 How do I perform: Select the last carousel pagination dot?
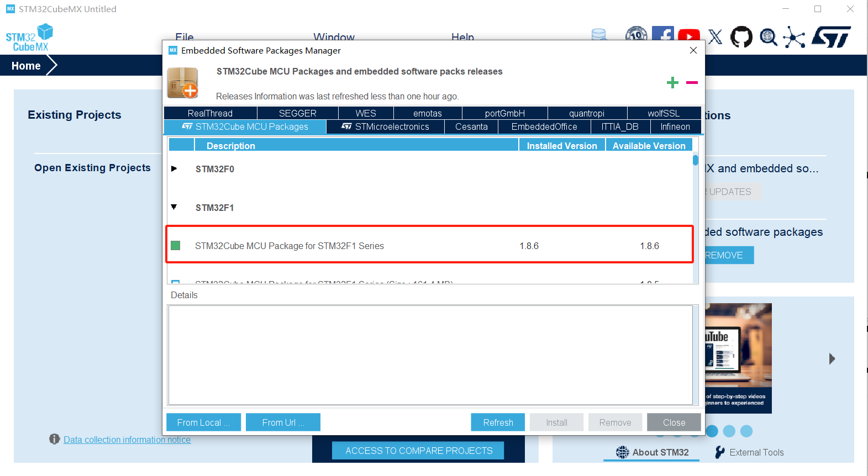click(x=746, y=431)
